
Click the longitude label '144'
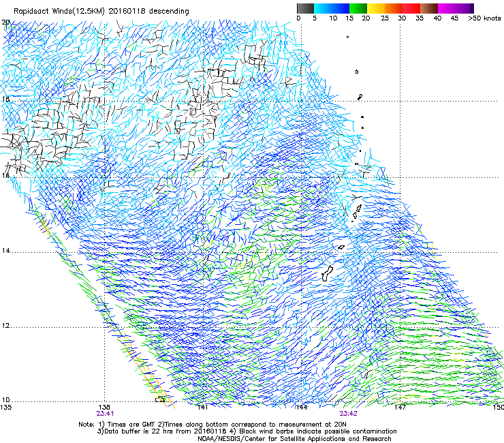(x=302, y=407)
